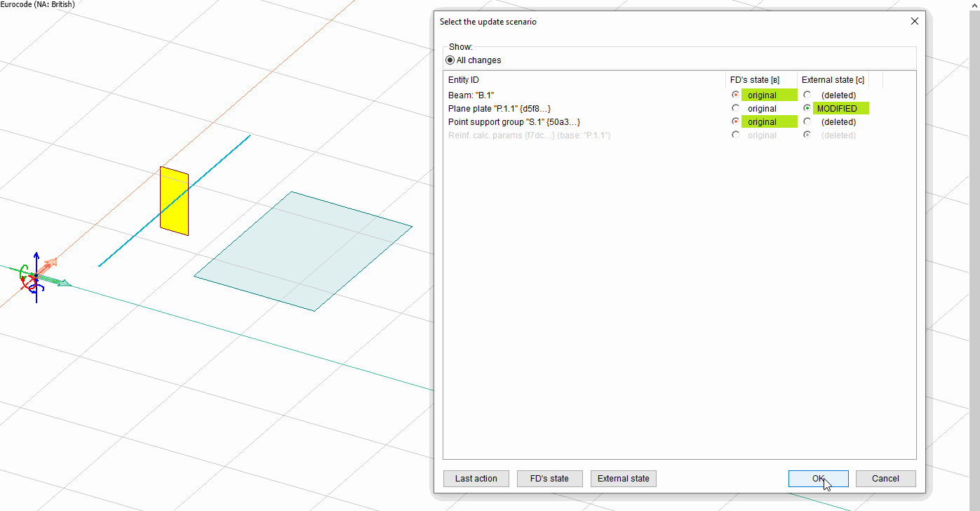Click the coordinate system axis gizmo
This screenshot has width=980, height=511.
click(x=36, y=277)
